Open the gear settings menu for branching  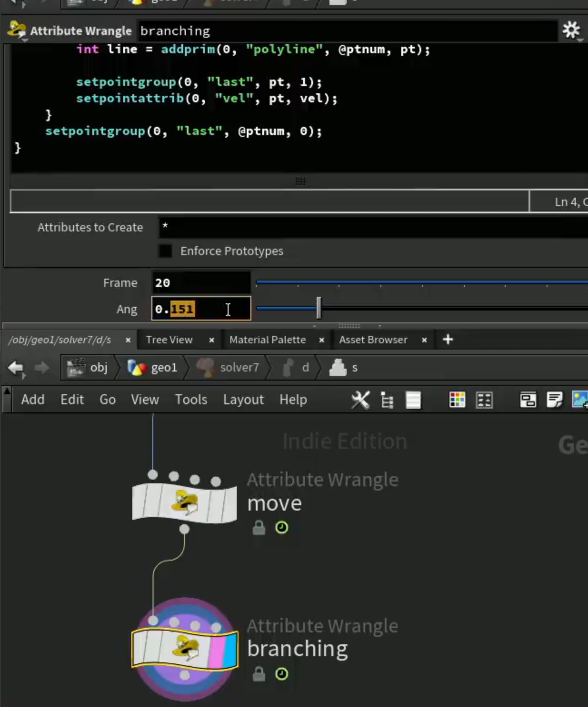tap(571, 30)
